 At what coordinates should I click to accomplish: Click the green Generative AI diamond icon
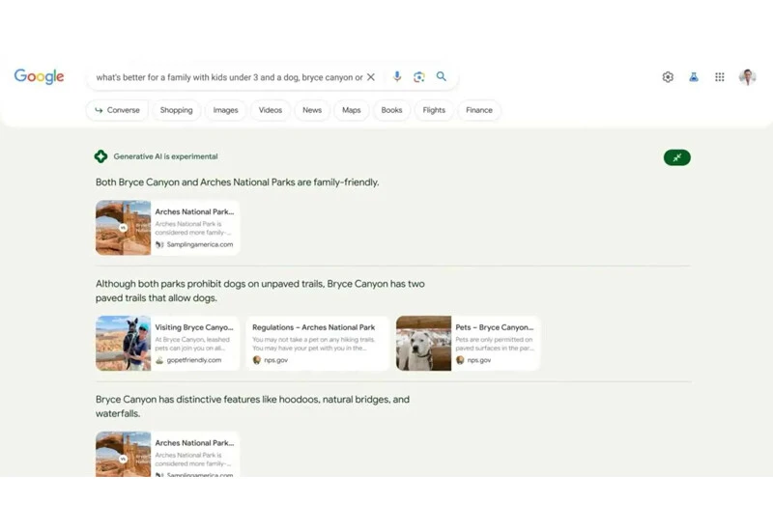(x=101, y=156)
